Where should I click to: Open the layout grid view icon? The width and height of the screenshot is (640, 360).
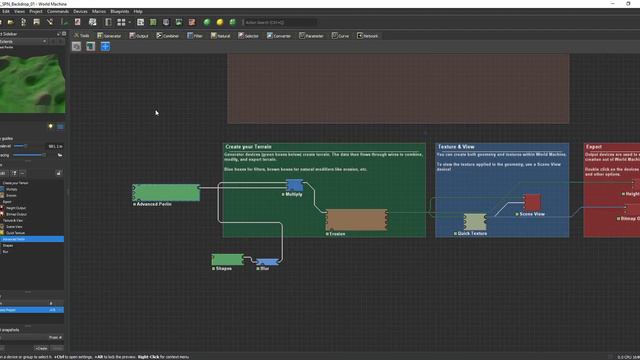pos(121,22)
